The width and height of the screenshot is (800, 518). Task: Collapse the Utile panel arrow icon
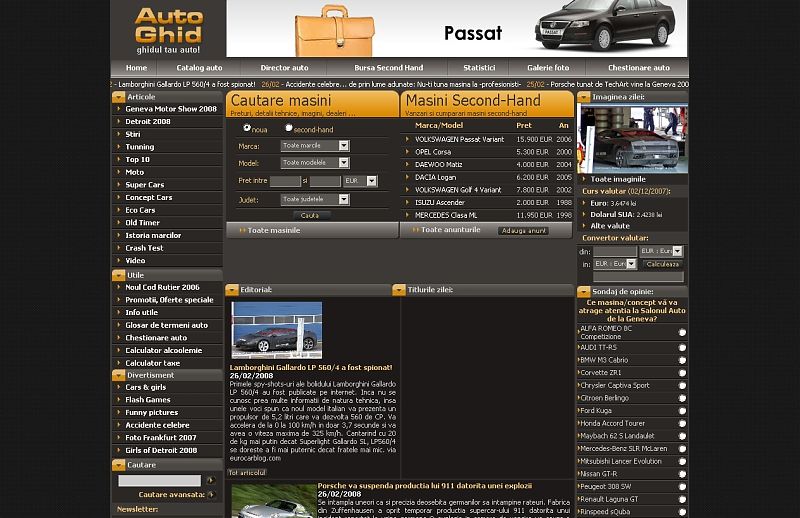(118, 275)
